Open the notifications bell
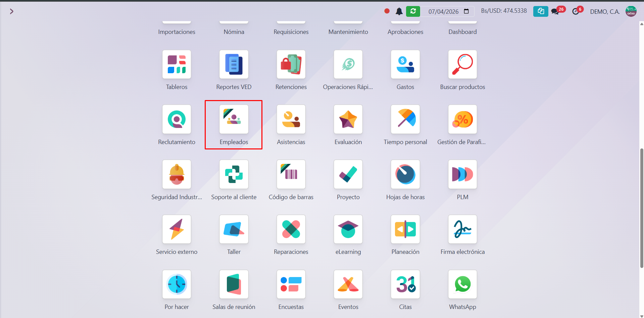The width and height of the screenshot is (644, 318). [399, 11]
